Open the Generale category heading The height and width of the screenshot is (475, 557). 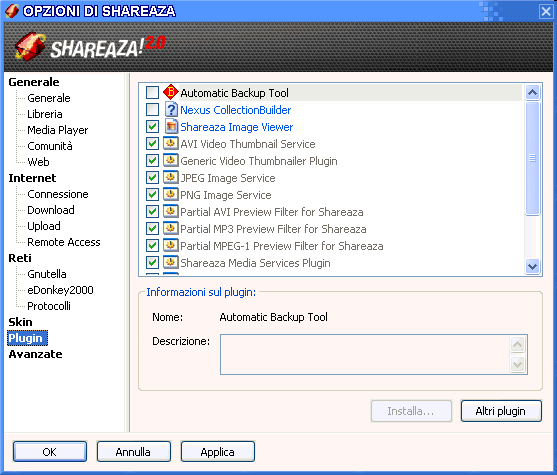tap(34, 82)
